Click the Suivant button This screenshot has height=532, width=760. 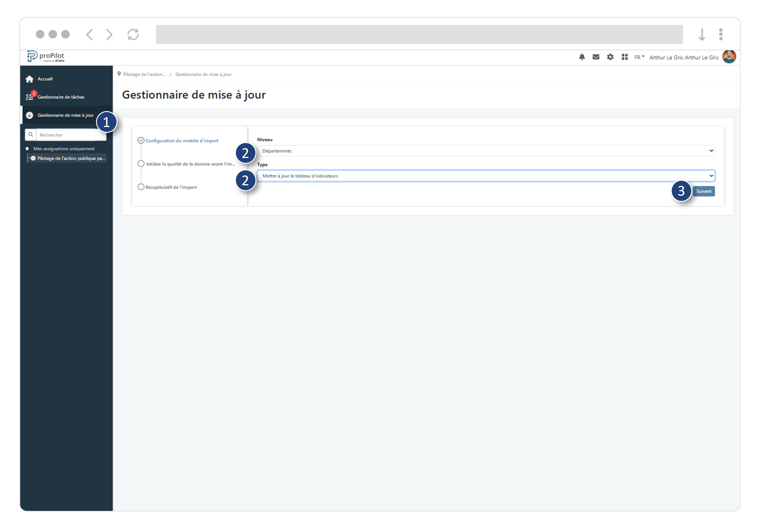[x=703, y=191]
